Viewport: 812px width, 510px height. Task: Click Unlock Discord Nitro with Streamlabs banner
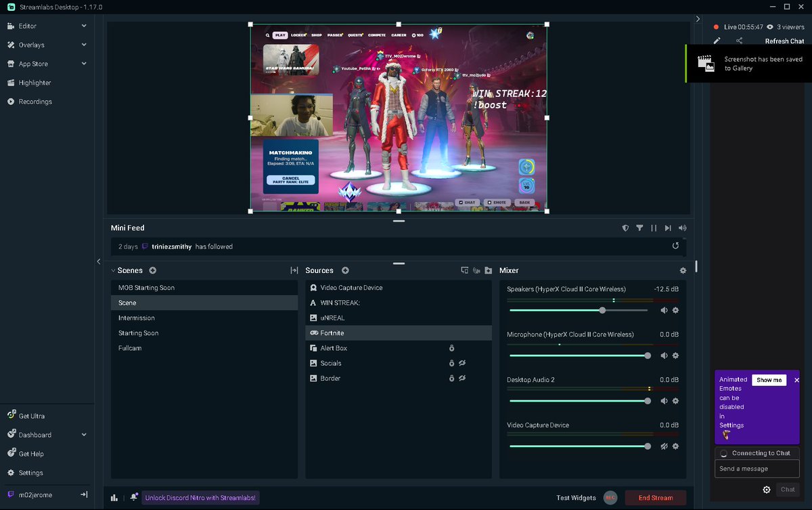point(201,498)
